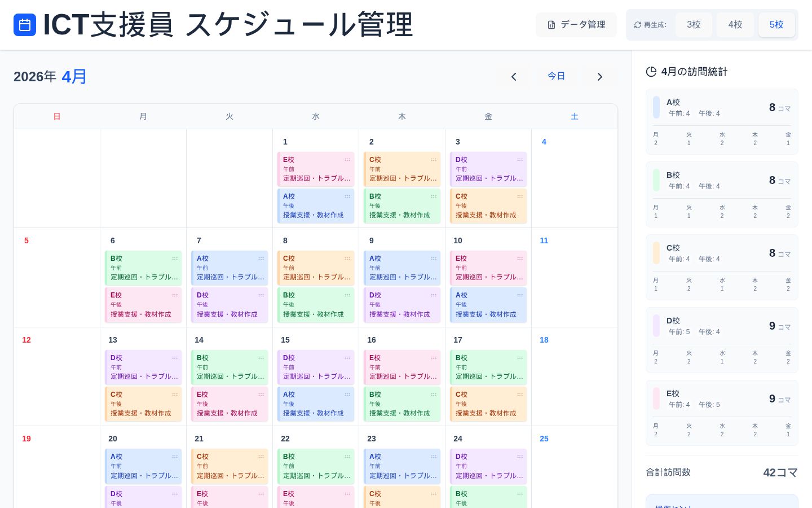Go to next month with right chevron
The height and width of the screenshot is (508, 812).
coord(599,77)
